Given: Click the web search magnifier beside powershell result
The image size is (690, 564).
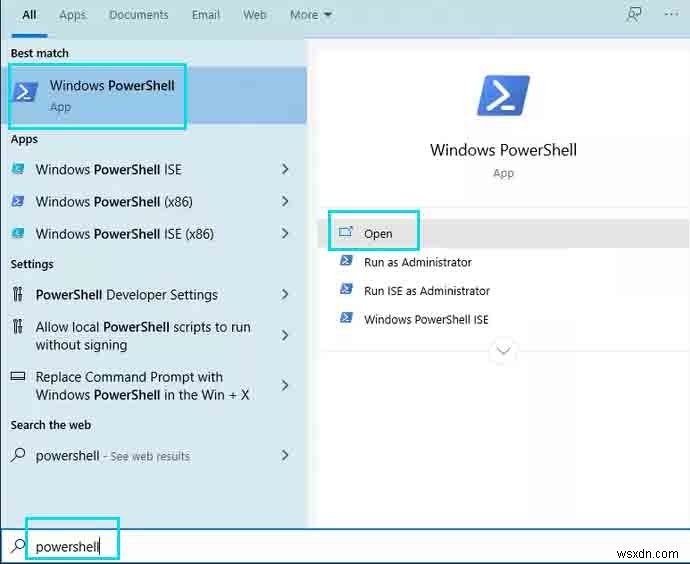Looking at the screenshot, I should 18,455.
